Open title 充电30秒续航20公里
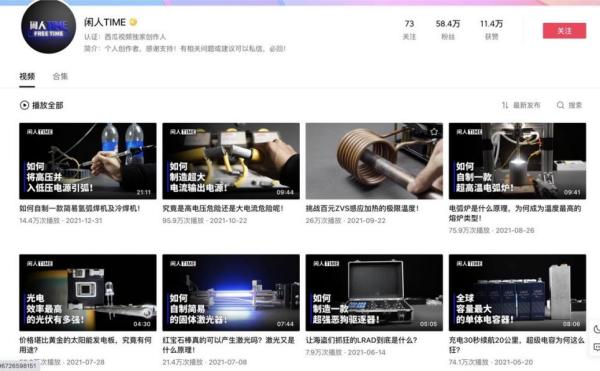Image resolution: width=600 pixels, height=371 pixels. click(517, 345)
